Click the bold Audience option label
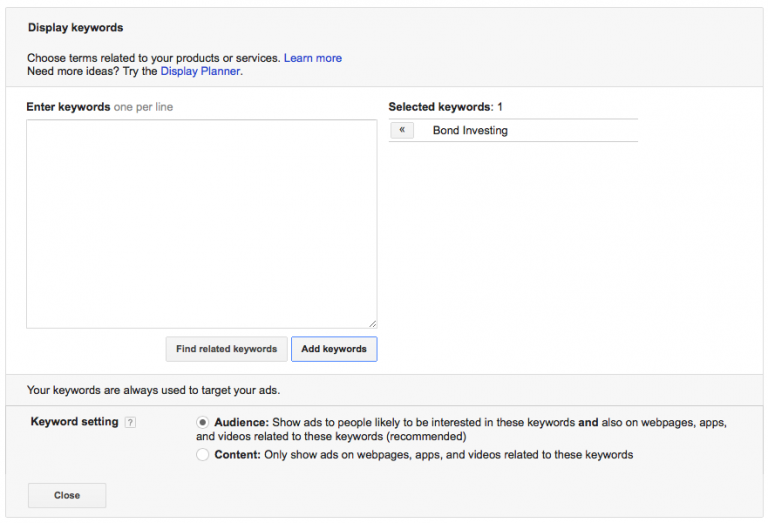The image size is (768, 523). coord(242,423)
